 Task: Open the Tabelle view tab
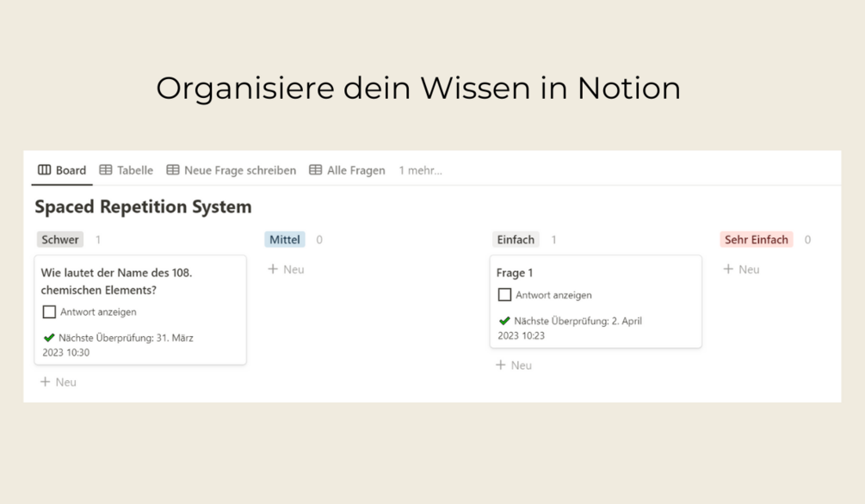coord(127,169)
